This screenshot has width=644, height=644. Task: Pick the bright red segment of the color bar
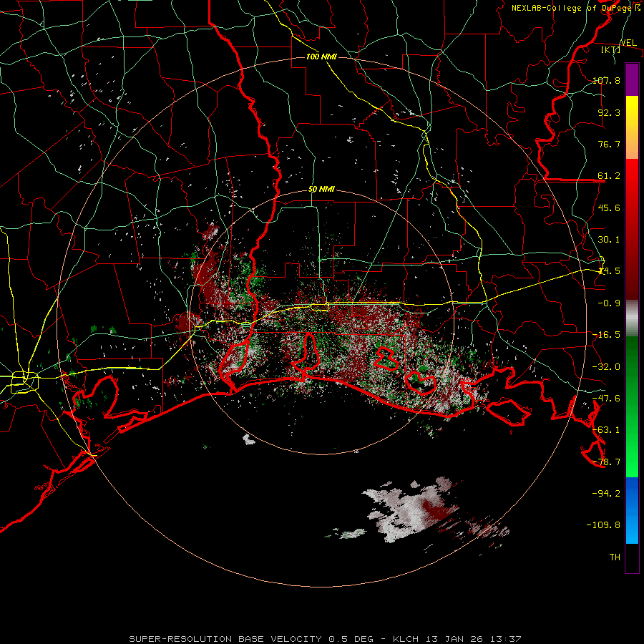click(632, 230)
